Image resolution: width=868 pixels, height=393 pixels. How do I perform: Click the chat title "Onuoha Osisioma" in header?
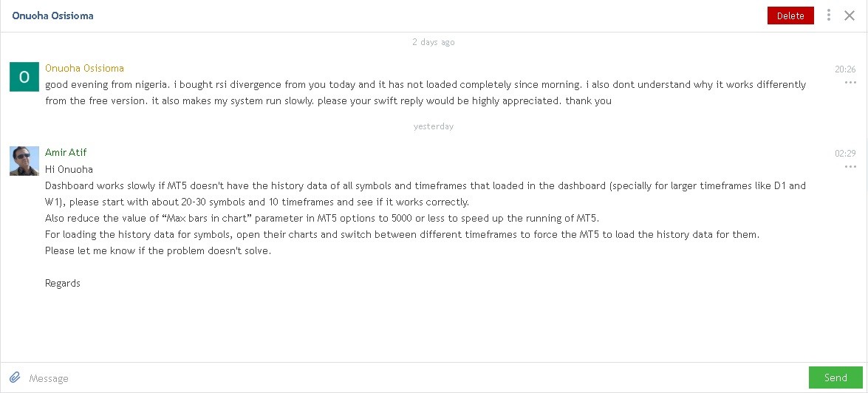[x=52, y=16]
